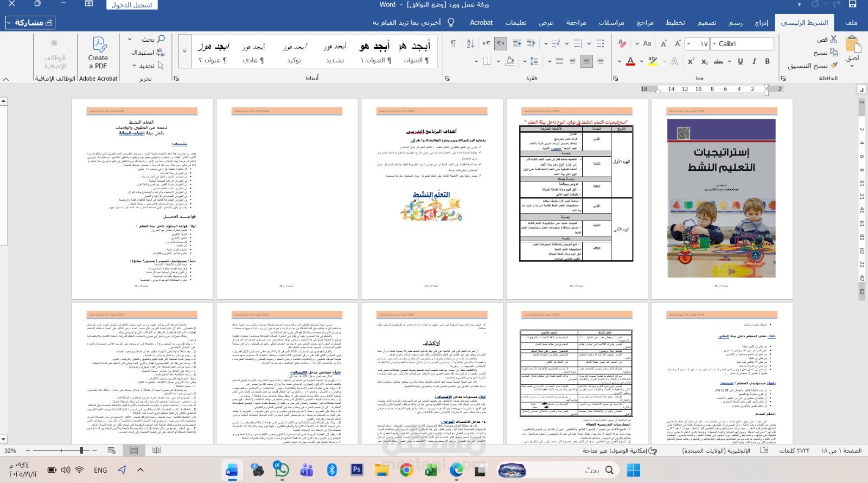The height and width of the screenshot is (483, 868).
Task: Click the Cut (قص) scissors icon
Action: click(834, 39)
